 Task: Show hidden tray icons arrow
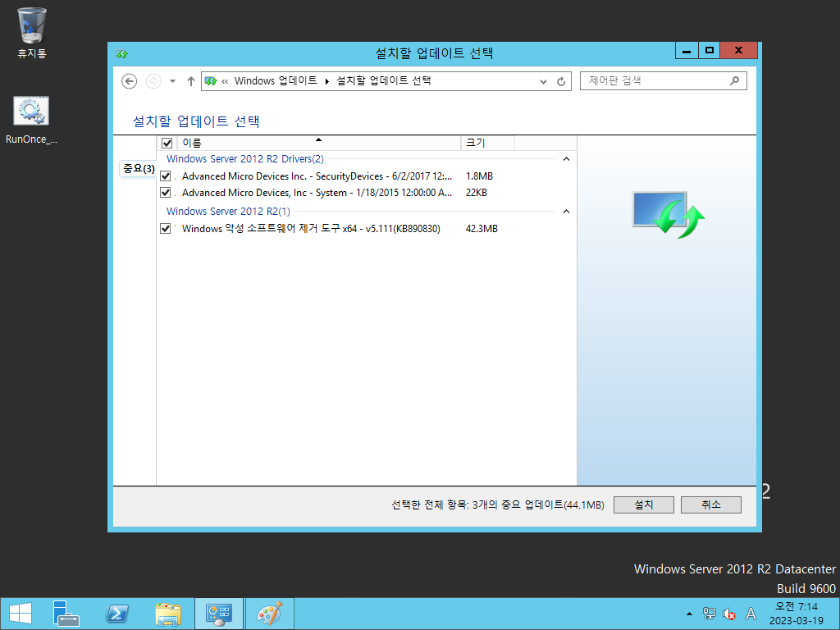(x=689, y=614)
